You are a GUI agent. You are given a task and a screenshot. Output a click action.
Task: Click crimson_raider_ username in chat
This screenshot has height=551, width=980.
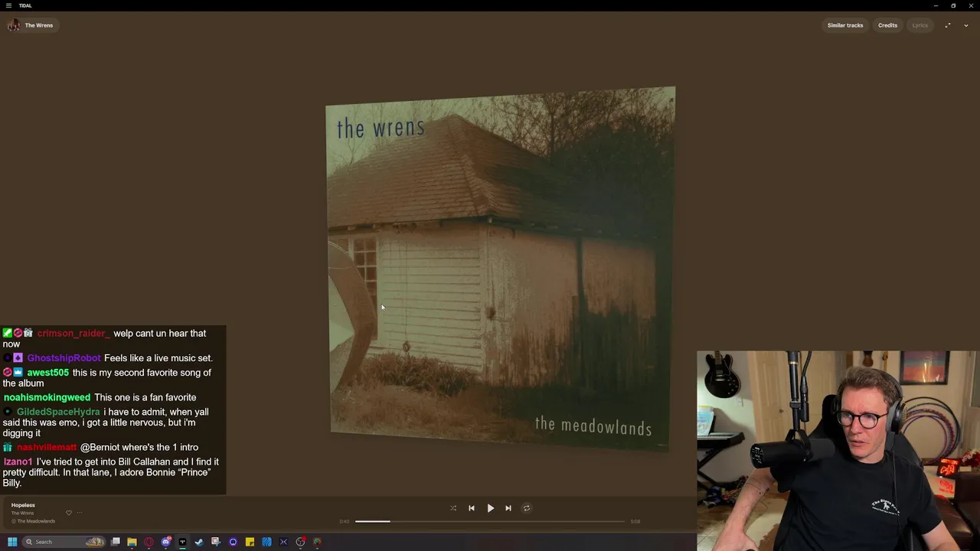[x=73, y=334]
